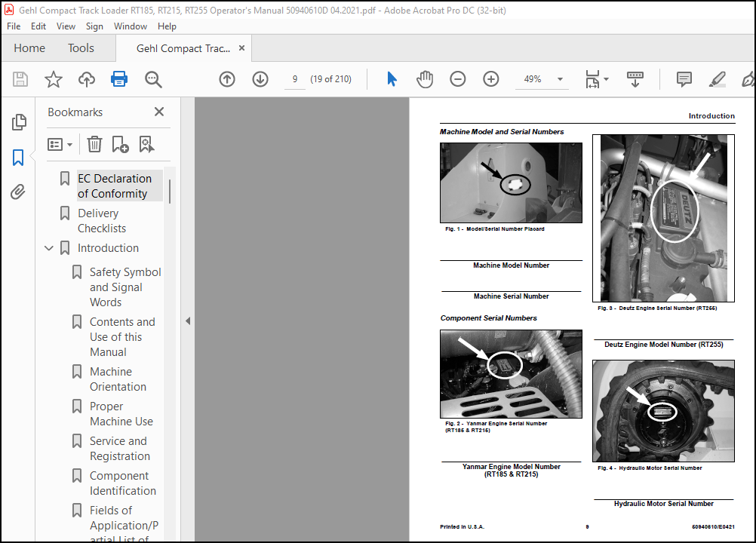Open the Delivery Checklists bookmark
The image size is (756, 543).
pos(102,221)
